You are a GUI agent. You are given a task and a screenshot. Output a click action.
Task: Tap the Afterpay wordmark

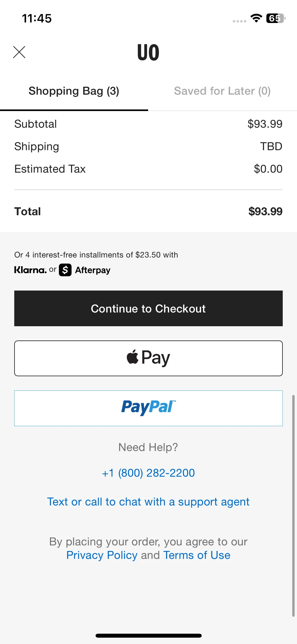point(93,270)
